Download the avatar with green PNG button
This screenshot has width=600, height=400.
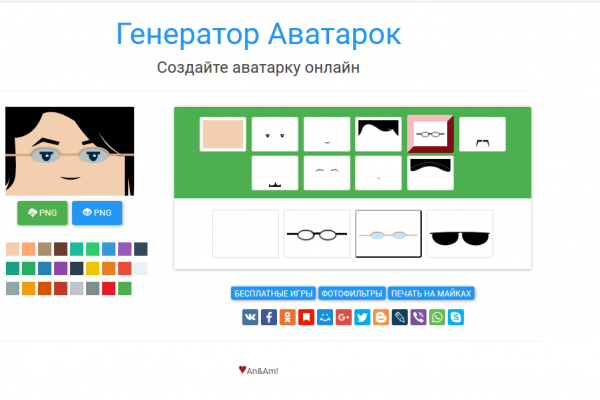point(42,213)
